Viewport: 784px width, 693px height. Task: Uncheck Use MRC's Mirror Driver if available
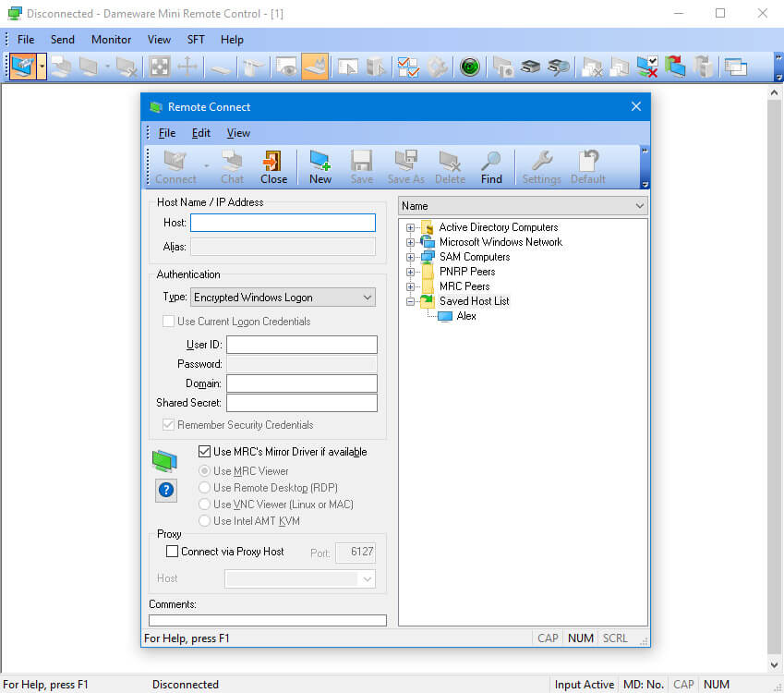pos(204,451)
